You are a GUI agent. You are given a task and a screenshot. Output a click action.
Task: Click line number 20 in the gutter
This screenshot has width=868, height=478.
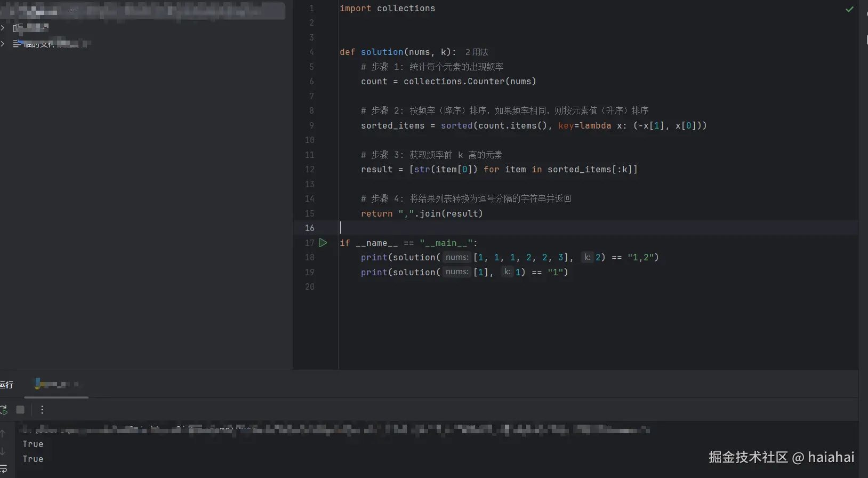(309, 286)
